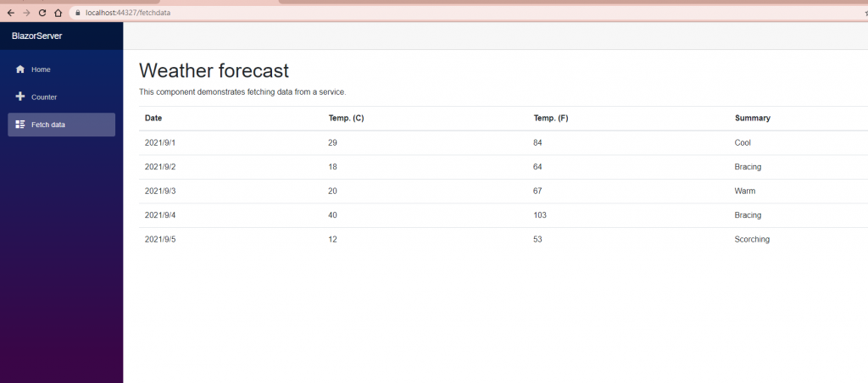
Task: Open the browser home page icon
Action: 58,13
